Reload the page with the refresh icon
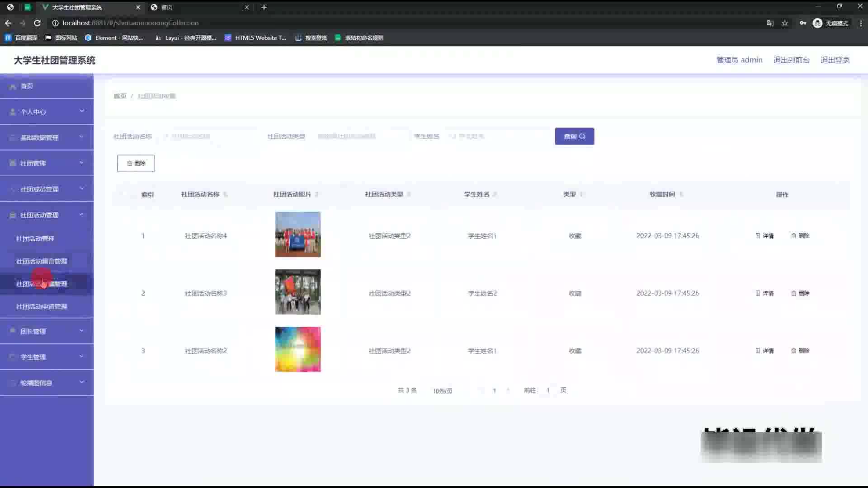 (x=38, y=23)
